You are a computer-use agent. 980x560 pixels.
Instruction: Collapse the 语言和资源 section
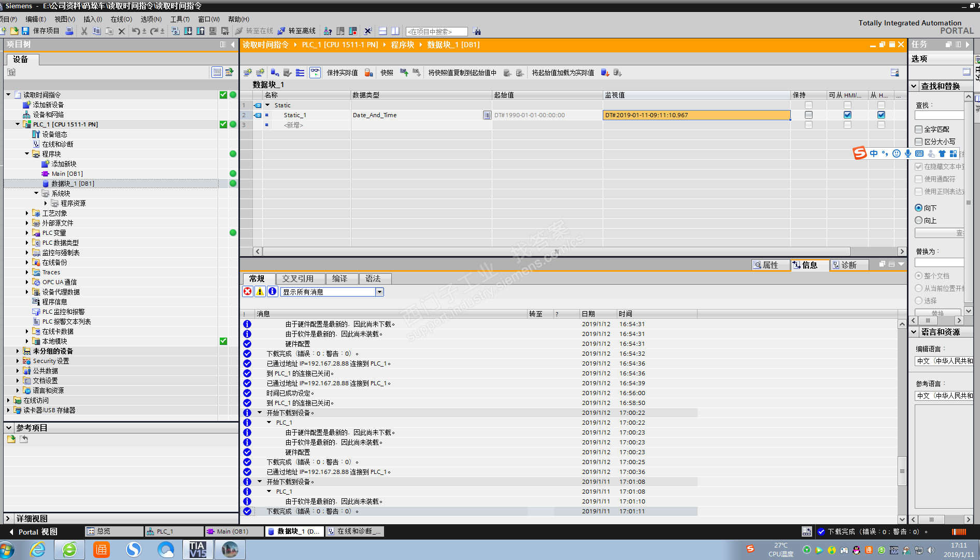(914, 332)
